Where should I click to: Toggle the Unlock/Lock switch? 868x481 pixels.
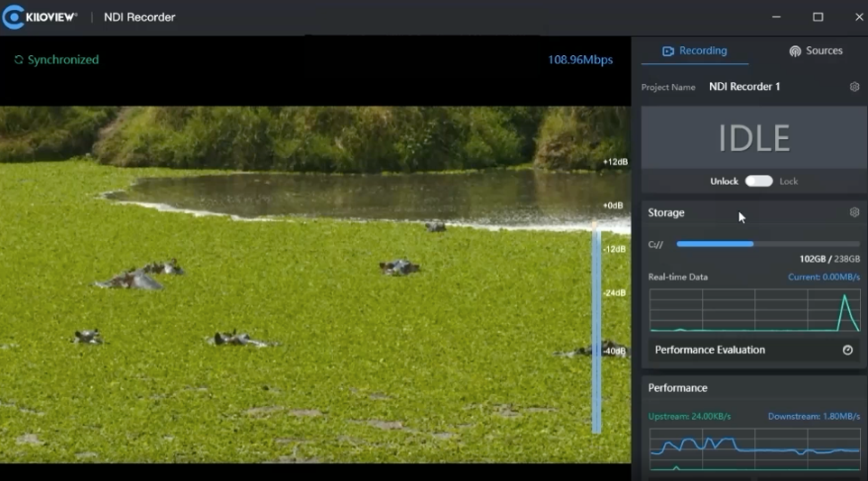pyautogui.click(x=759, y=181)
